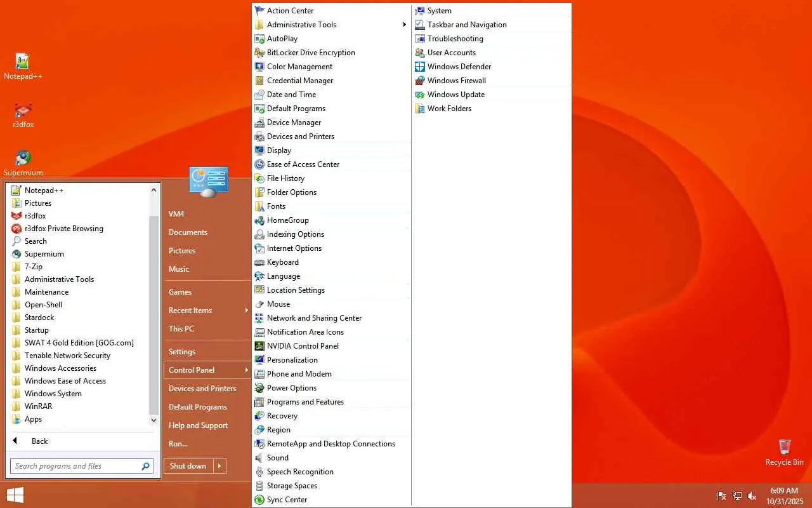Expand the Administrative Tools submenu arrow in Control Panel
Viewport: 812px width, 508px height.
(404, 25)
